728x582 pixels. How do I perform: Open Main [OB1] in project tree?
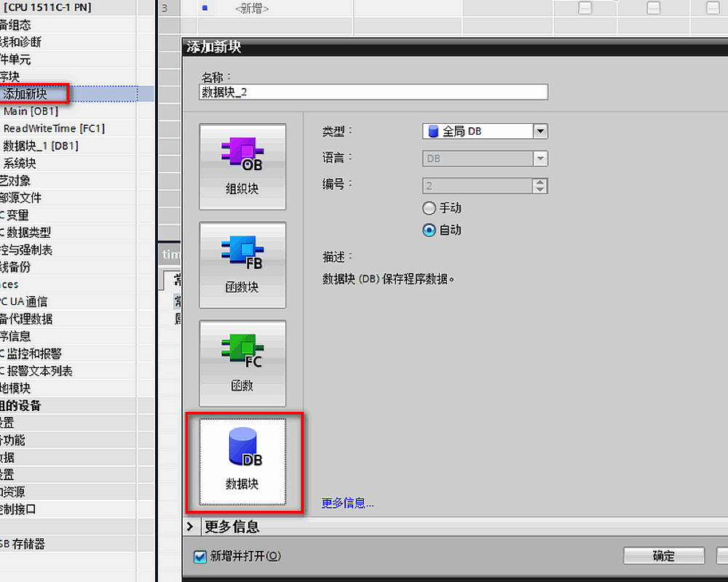pyautogui.click(x=31, y=111)
